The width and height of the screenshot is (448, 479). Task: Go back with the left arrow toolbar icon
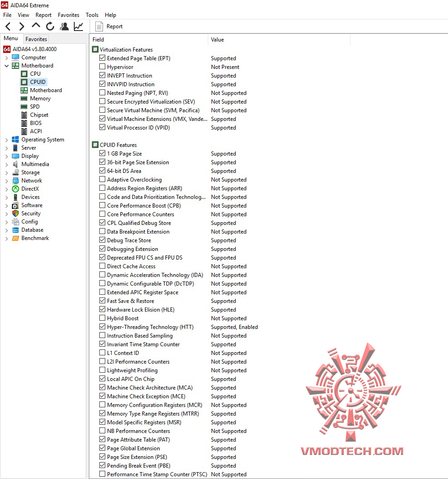click(8, 26)
